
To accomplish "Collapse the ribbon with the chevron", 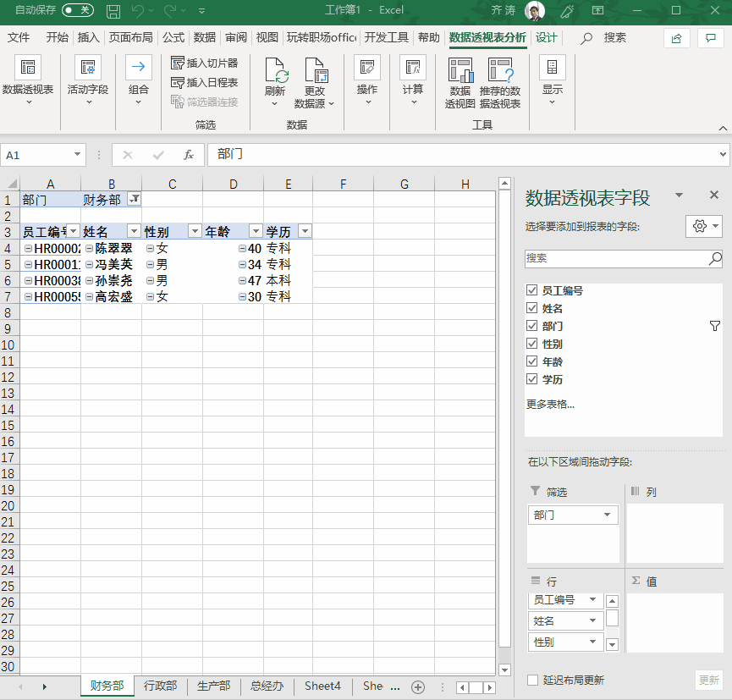I will click(724, 128).
